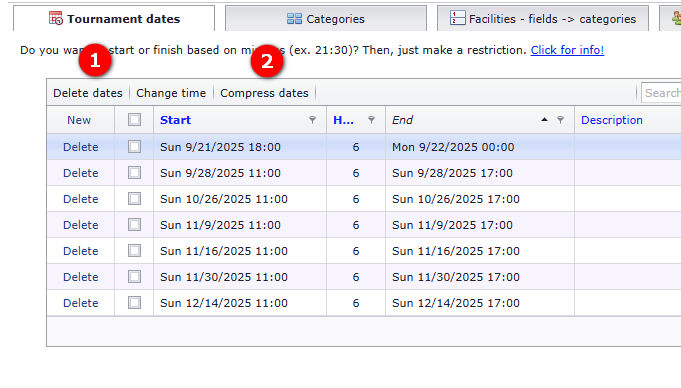Select start cell Sun 10/26/2025 11:00
The width and height of the screenshot is (681, 388).
(x=240, y=199)
